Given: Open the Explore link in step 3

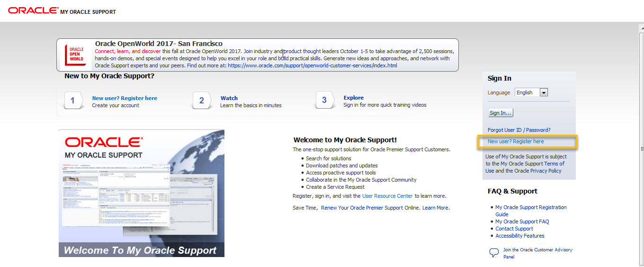Looking at the screenshot, I should click(x=354, y=98).
